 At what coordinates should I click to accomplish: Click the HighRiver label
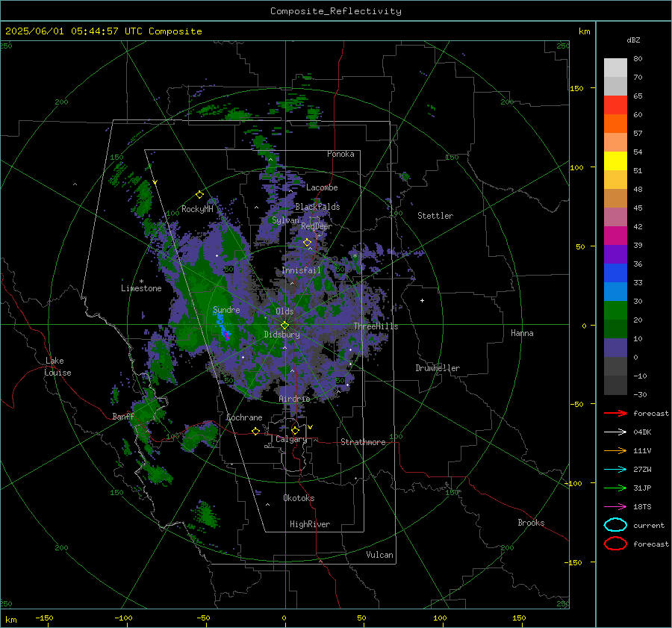coord(310,524)
